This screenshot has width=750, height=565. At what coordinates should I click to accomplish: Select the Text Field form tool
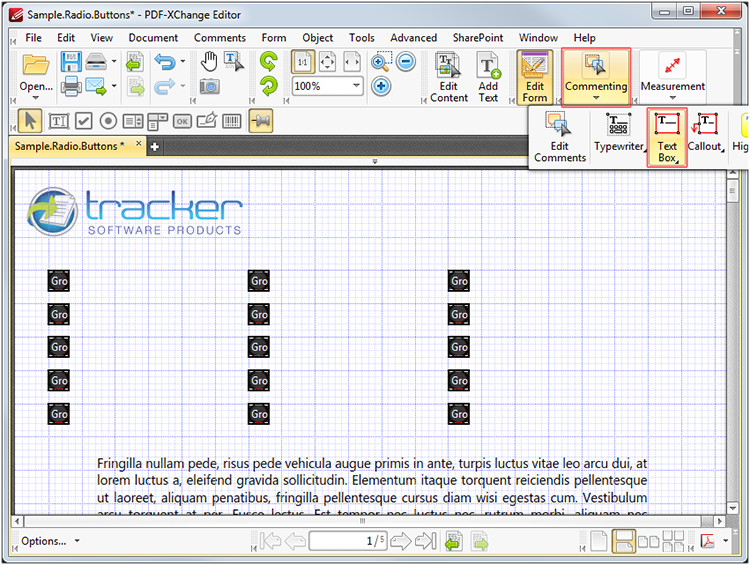click(x=59, y=121)
